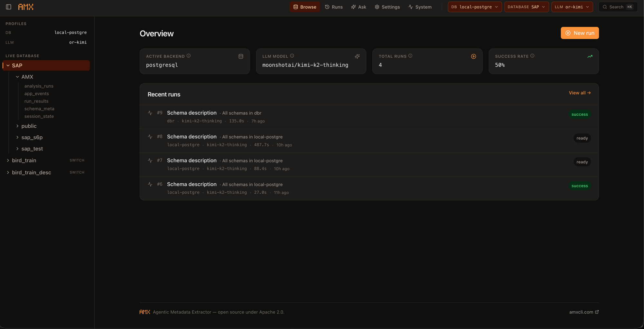Select analysis_runs table
The width and height of the screenshot is (644, 329).
coord(39,86)
